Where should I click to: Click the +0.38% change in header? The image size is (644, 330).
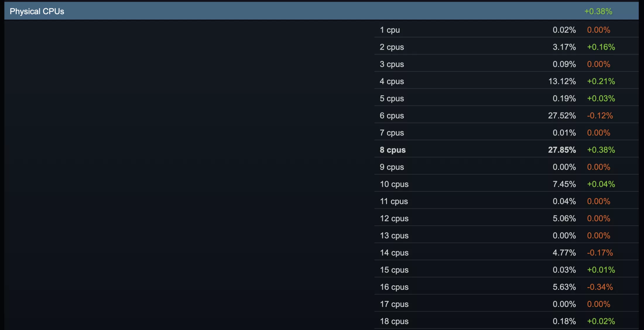click(598, 11)
